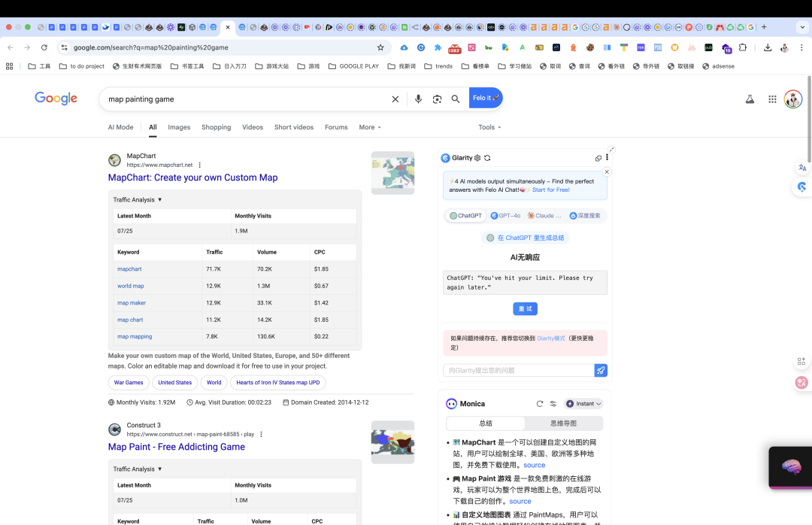Open the Chrome downloads icon
812x525 pixels.
click(768, 47)
